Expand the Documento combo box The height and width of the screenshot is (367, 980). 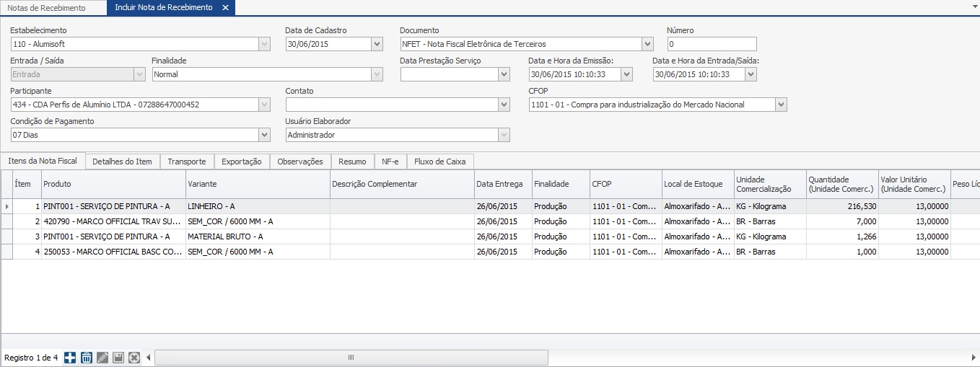pos(647,44)
